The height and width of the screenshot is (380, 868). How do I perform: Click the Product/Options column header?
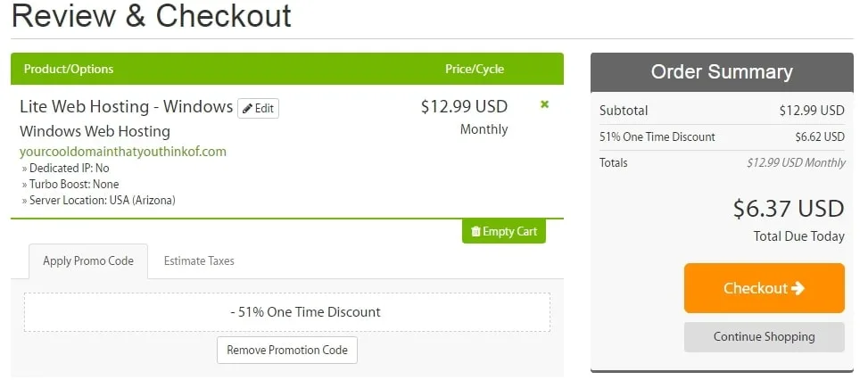tap(69, 70)
